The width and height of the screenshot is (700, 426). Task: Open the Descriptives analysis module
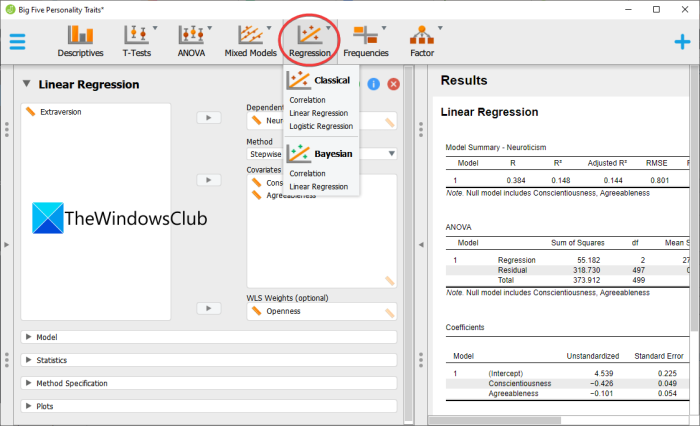[x=80, y=41]
